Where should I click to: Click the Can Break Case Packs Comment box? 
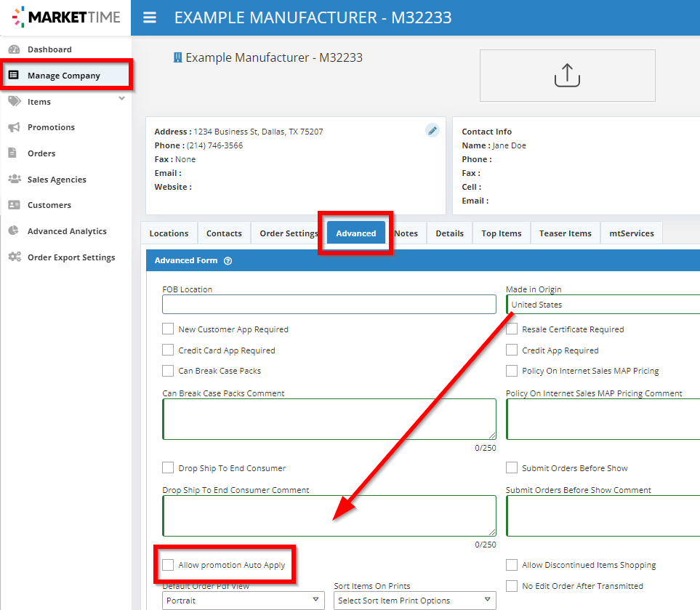coord(329,419)
